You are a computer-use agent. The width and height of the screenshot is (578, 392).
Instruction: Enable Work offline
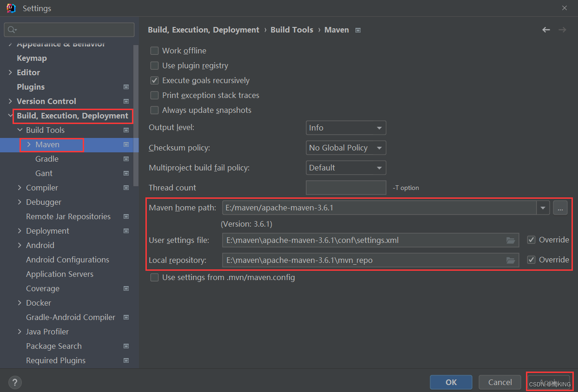point(154,51)
